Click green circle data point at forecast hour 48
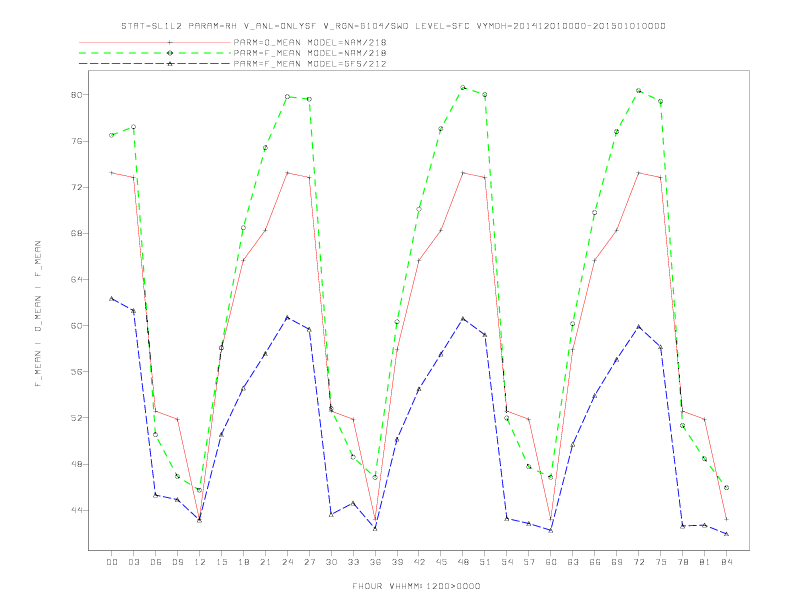The width and height of the screenshot is (792, 612). pyautogui.click(x=463, y=88)
